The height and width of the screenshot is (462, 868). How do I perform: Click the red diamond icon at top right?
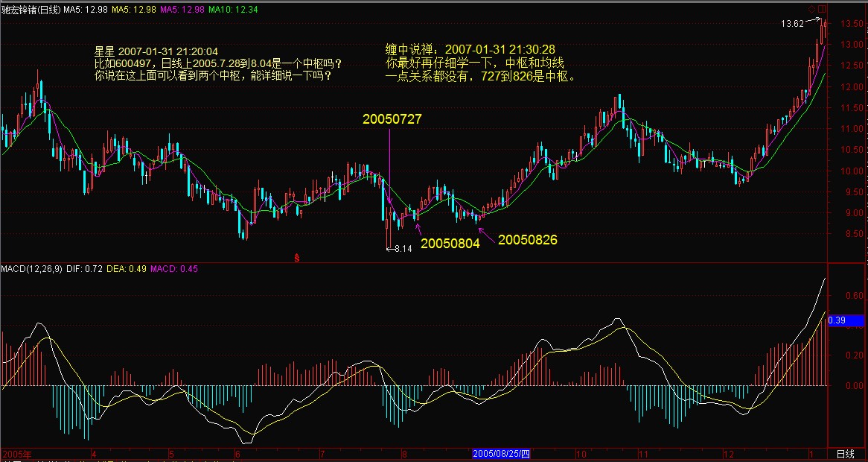pos(812,7)
